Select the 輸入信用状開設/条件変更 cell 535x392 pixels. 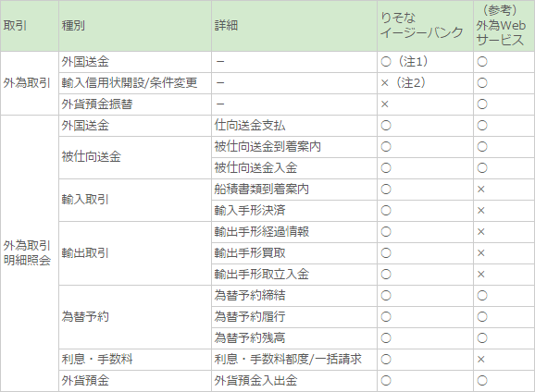tap(135, 83)
